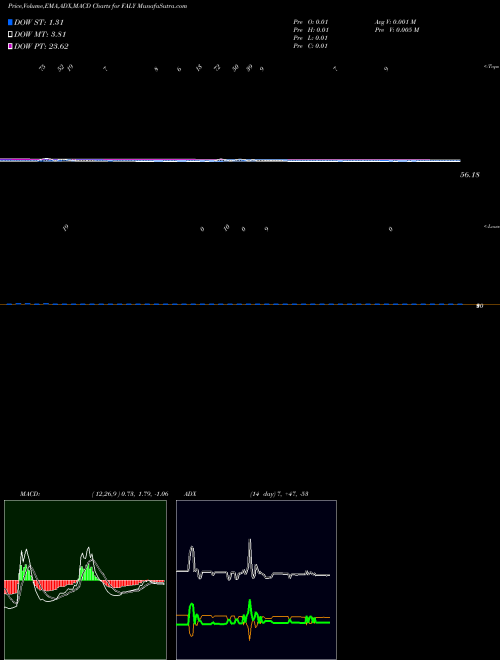Click the Pre C: 0.01 value
This screenshot has width=500, height=660.
click(311, 46)
